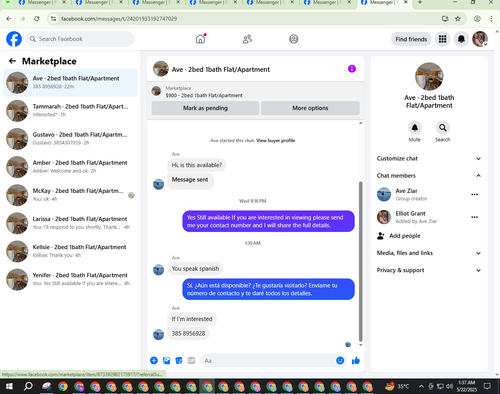Click the 'If I'm interested' message
This screenshot has width=500, height=394.
[x=192, y=319]
